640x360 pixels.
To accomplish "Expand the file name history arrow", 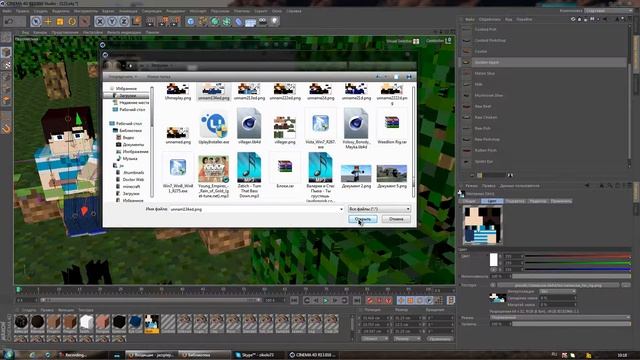I will point(341,209).
